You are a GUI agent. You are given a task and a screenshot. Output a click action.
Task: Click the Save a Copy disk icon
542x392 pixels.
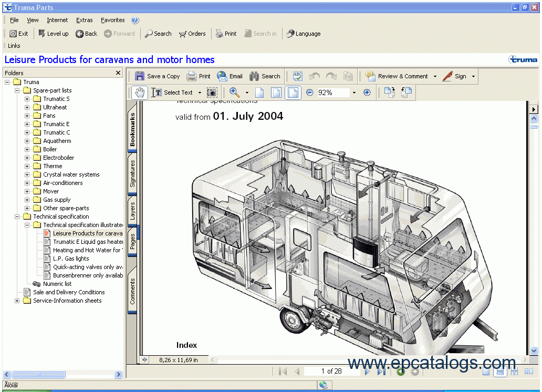(x=140, y=76)
